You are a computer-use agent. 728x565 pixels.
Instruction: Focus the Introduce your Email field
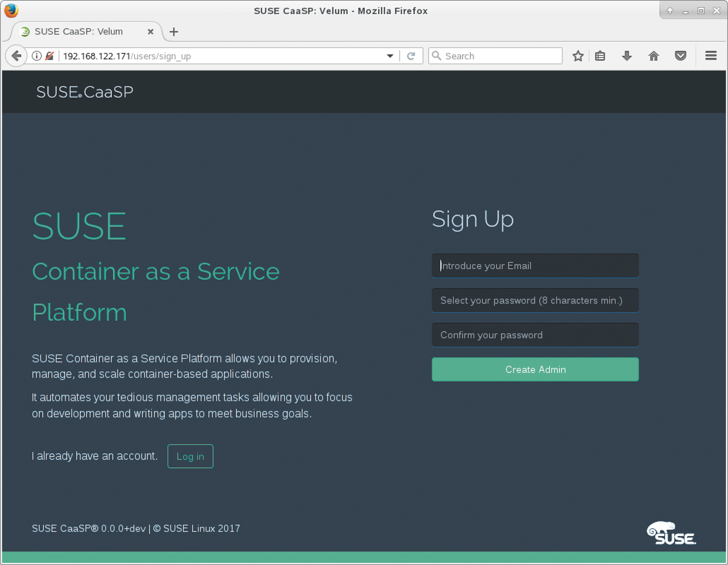[x=535, y=265]
